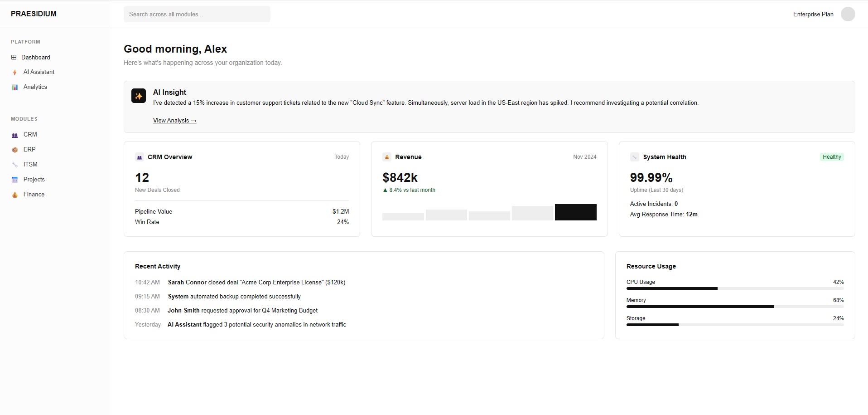Screen dimensions: 868x415
Task: Click the AI Insight sparkle icon
Action: [139, 96]
